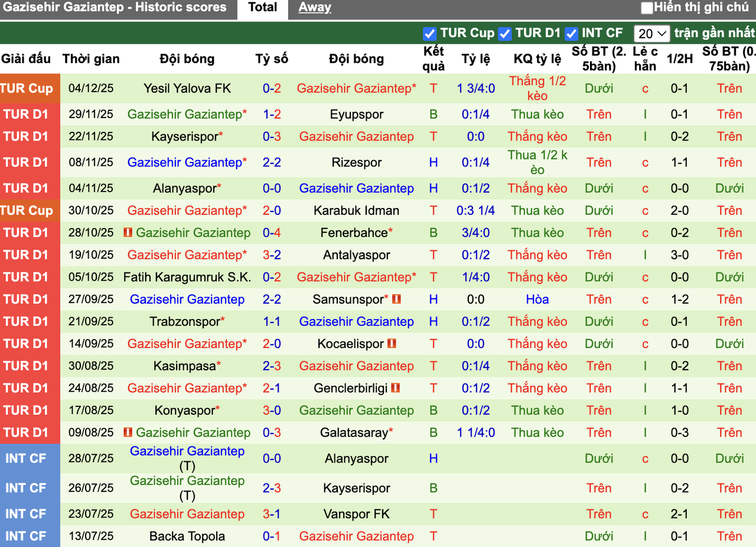Click date 13/07/25 in the table
This screenshot has width=756, height=547.
pyautogui.click(x=91, y=536)
